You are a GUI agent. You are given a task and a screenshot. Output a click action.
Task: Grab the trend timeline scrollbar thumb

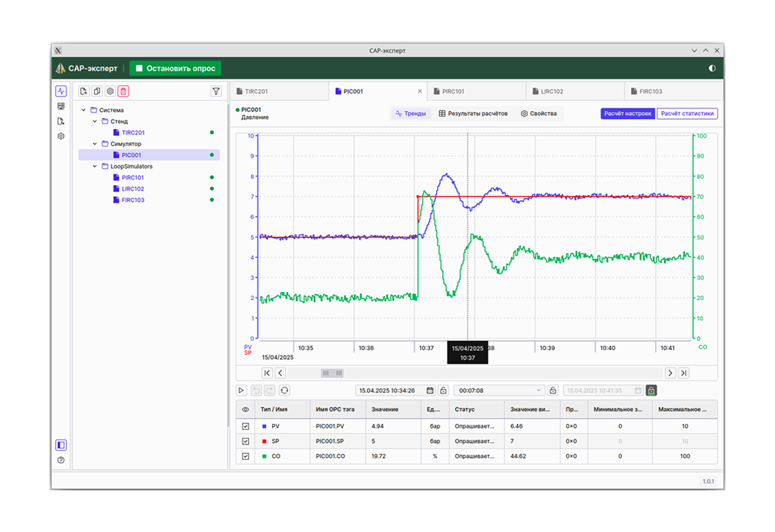click(x=332, y=373)
